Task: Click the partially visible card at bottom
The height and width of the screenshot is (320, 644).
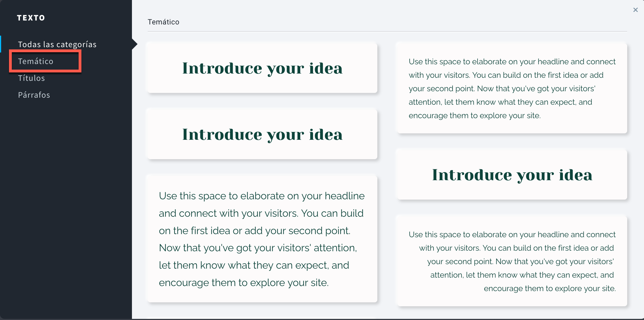Action: (262, 319)
